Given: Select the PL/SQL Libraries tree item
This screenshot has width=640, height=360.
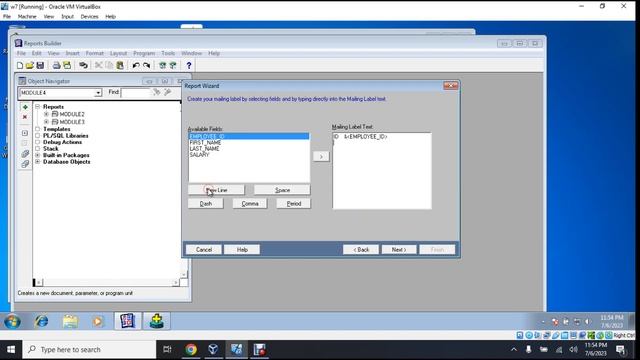Looking at the screenshot, I should pos(66,136).
